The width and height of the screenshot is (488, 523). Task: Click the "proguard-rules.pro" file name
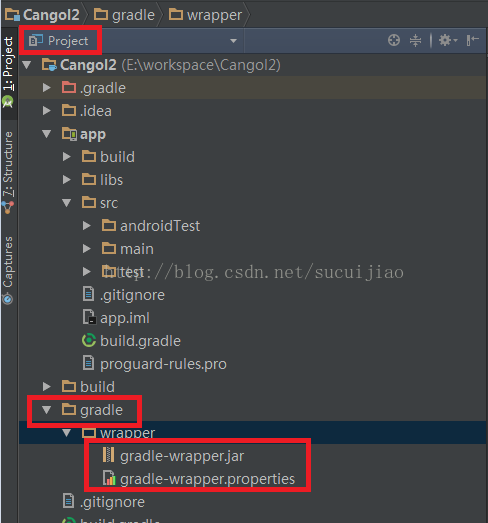click(163, 364)
